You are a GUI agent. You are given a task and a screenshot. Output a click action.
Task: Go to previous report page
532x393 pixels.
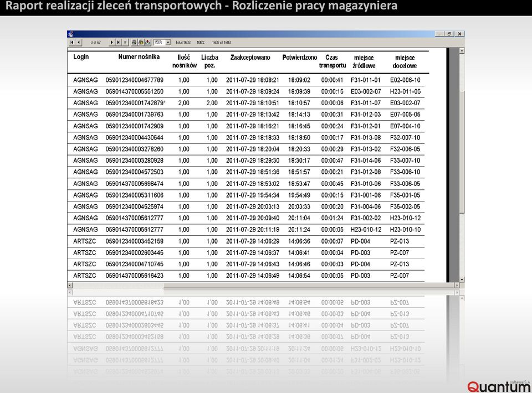click(79, 43)
